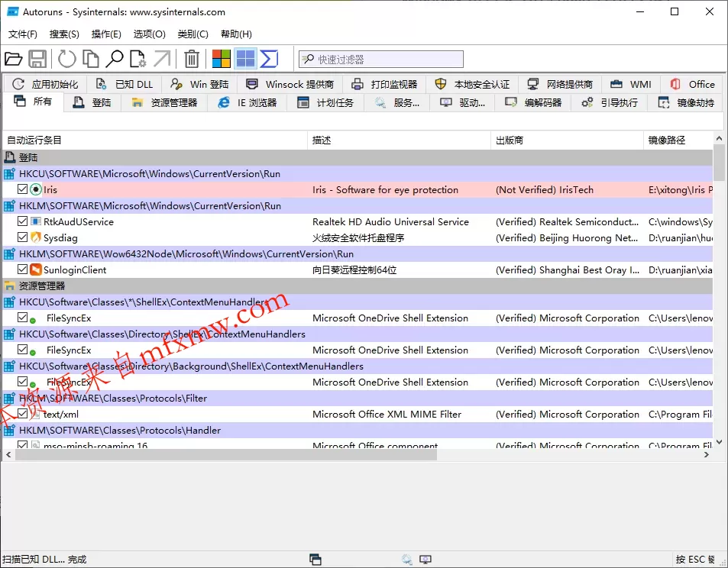This screenshot has width=728, height=568.
Task: Uncheck the Iris autorun entry
Action: [x=22, y=189]
